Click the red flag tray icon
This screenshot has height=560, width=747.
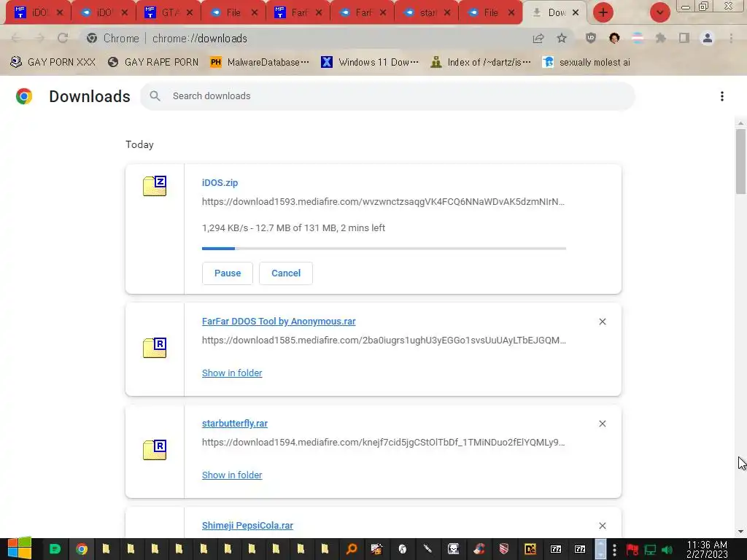click(632, 550)
